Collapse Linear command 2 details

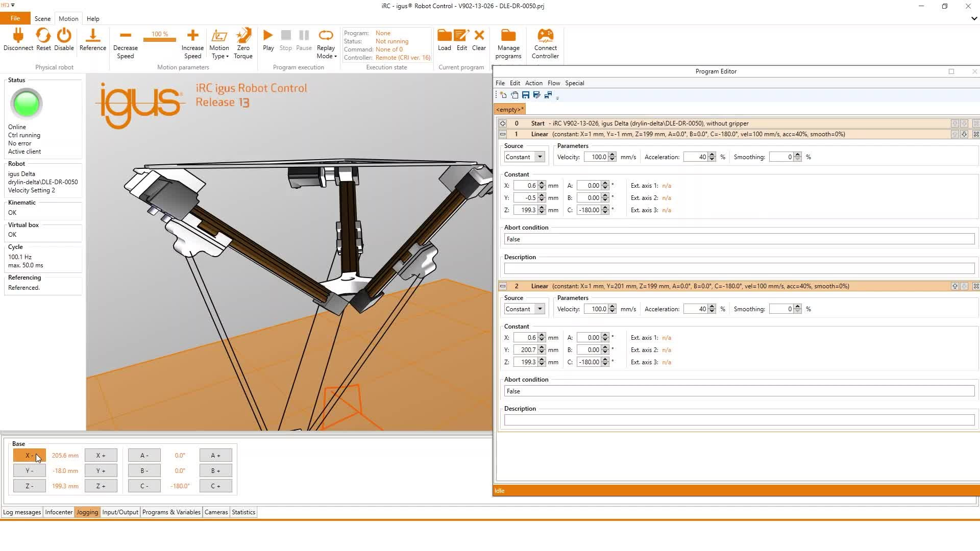tap(503, 286)
